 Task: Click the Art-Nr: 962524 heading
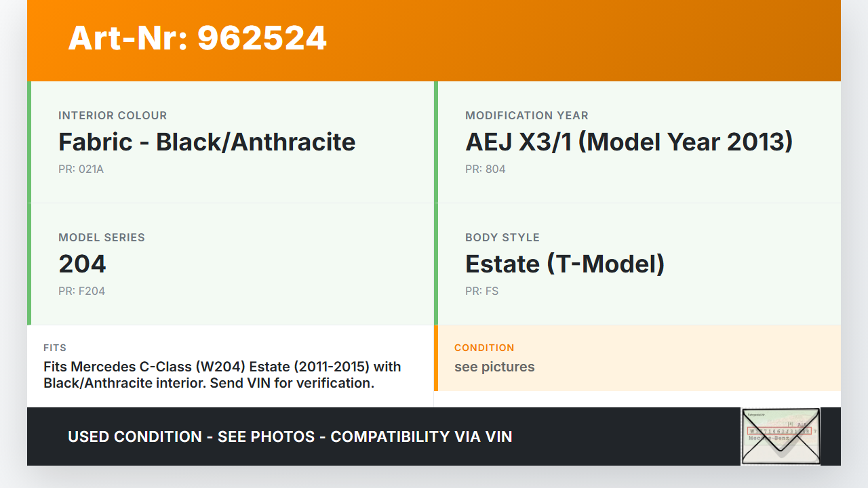click(x=197, y=39)
